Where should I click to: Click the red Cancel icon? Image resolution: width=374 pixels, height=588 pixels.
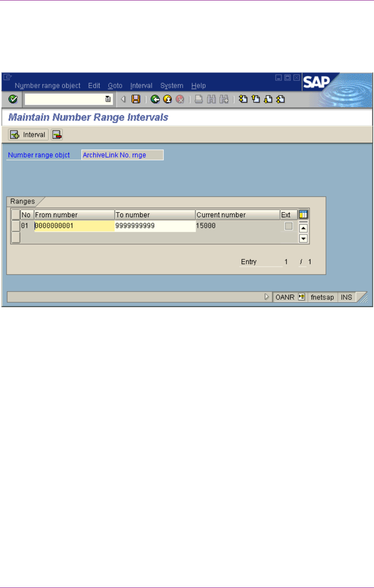pos(180,99)
